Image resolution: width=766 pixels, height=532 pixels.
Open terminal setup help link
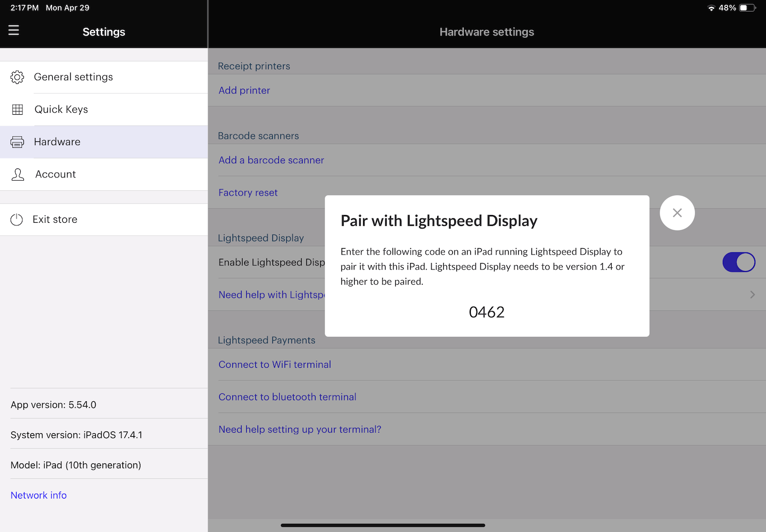(x=299, y=429)
